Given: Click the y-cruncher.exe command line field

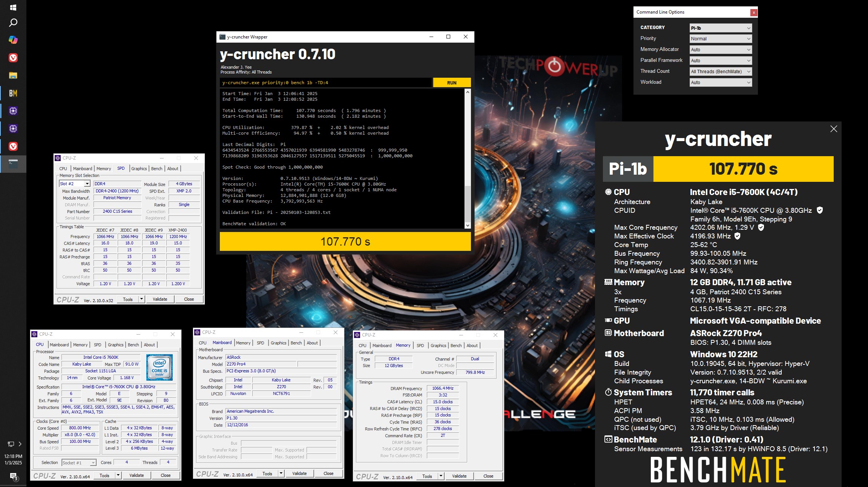Looking at the screenshot, I should click(326, 83).
